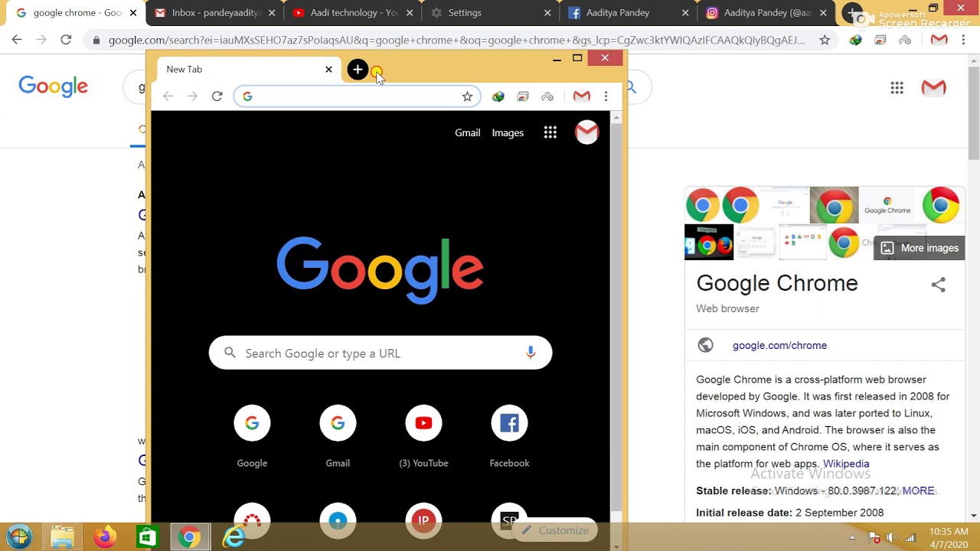
Task: Switch to the Aaditya Pandey Facebook tab
Action: (628, 13)
